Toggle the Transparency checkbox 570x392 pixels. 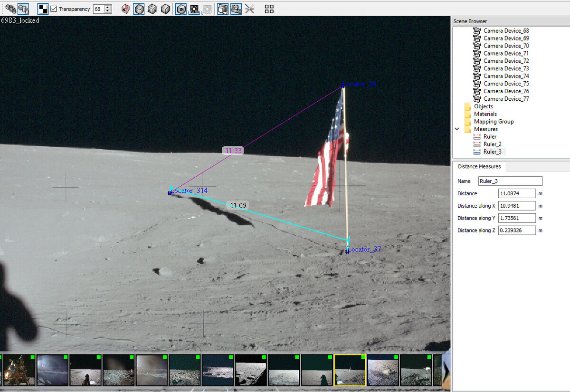tap(54, 9)
